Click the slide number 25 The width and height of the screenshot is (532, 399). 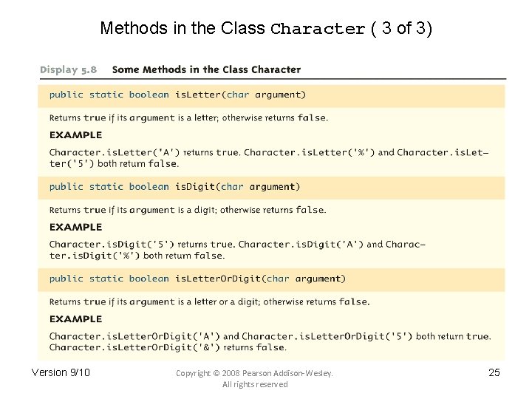(494, 372)
